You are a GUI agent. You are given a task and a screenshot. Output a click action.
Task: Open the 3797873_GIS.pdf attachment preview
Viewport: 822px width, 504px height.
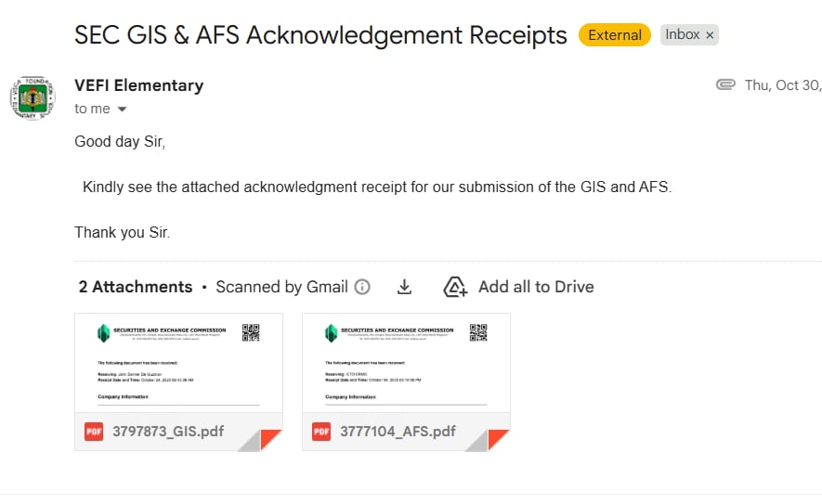coord(178,363)
